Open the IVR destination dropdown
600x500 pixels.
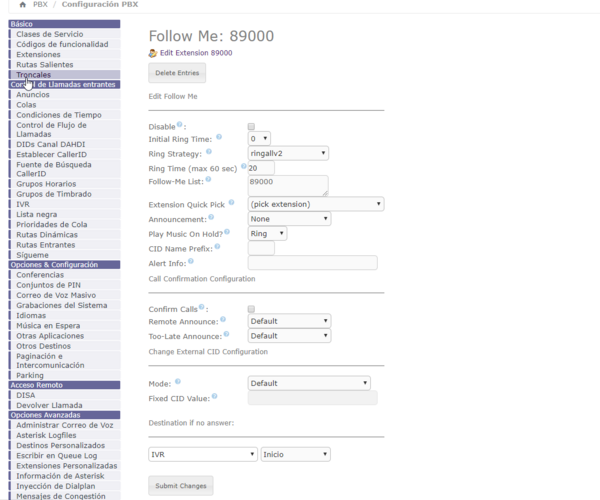pos(203,454)
